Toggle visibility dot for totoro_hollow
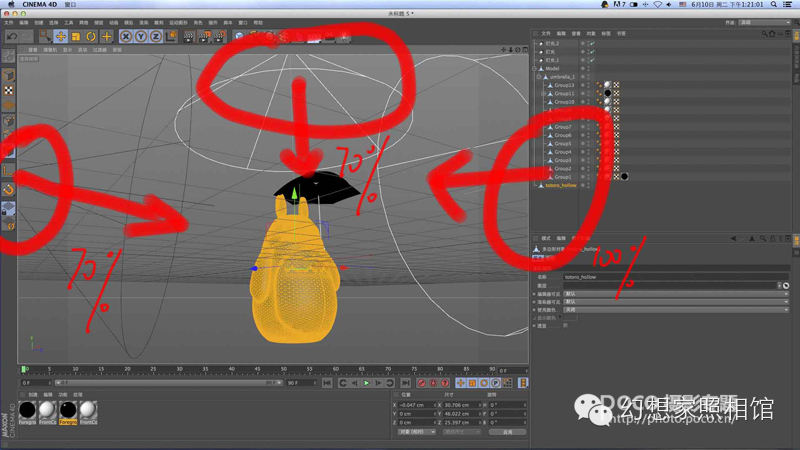800x450 pixels. click(583, 185)
